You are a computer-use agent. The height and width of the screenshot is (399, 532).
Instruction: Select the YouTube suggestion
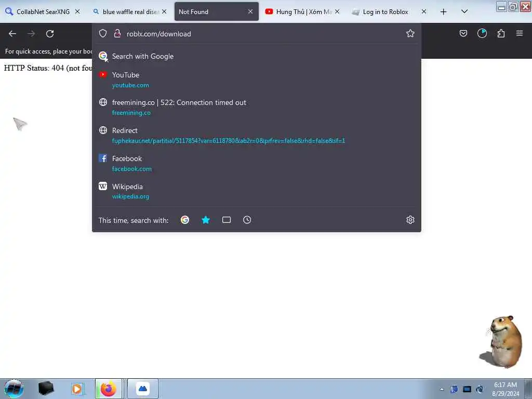pyautogui.click(x=257, y=79)
